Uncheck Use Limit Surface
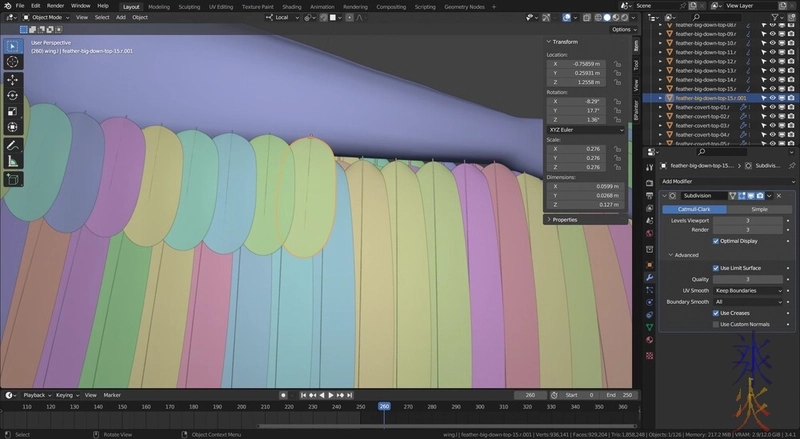The width and height of the screenshot is (800, 439). pos(716,268)
